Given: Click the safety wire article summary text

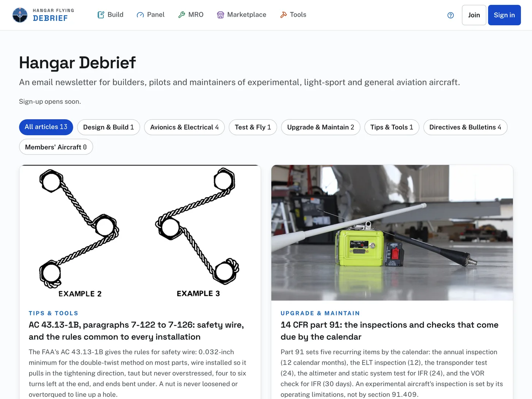Looking at the screenshot, I should pos(138,373).
